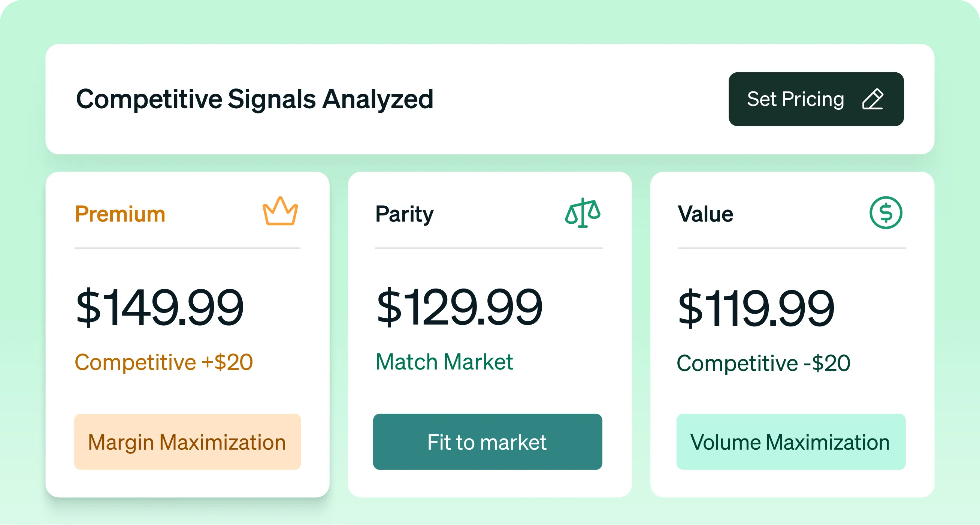Select the Parity tier title
980x525 pixels.
pos(405,214)
